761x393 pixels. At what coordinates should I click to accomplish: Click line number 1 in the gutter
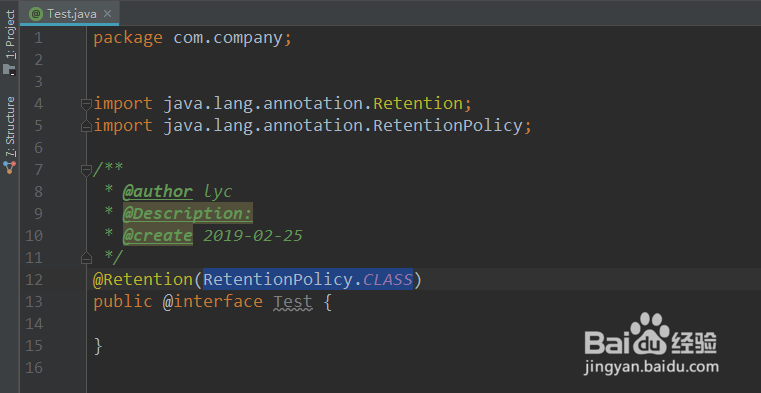(x=38, y=38)
